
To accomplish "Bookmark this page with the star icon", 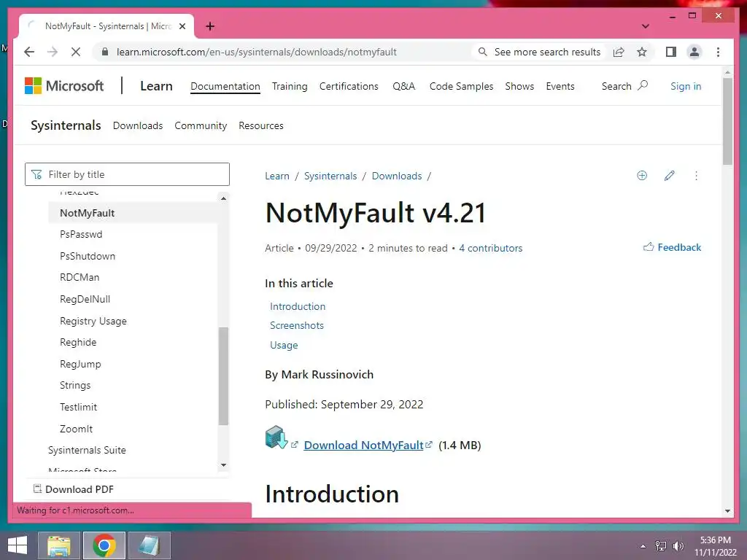I will [642, 52].
